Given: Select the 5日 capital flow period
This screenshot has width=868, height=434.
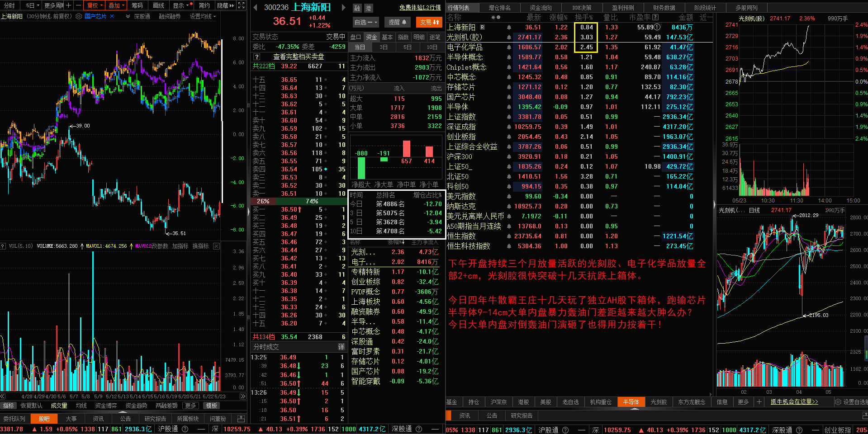Looking at the screenshot, I should (408, 47).
